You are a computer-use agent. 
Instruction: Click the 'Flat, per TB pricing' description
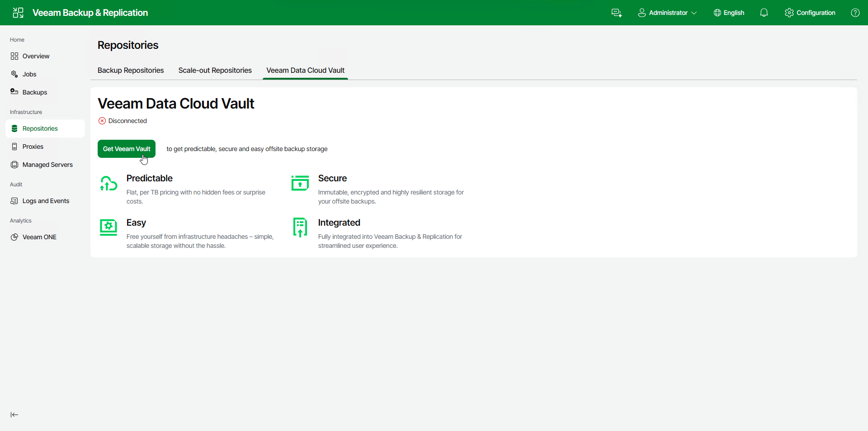point(196,197)
